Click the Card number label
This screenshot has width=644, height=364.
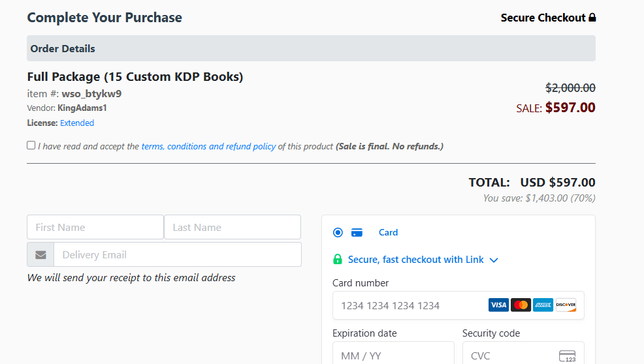(361, 283)
